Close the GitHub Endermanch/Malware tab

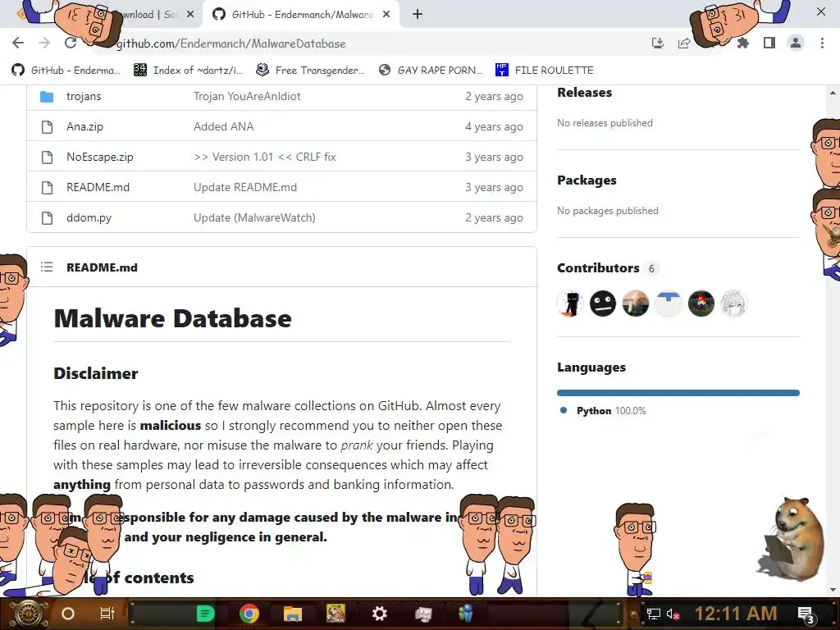click(386, 15)
